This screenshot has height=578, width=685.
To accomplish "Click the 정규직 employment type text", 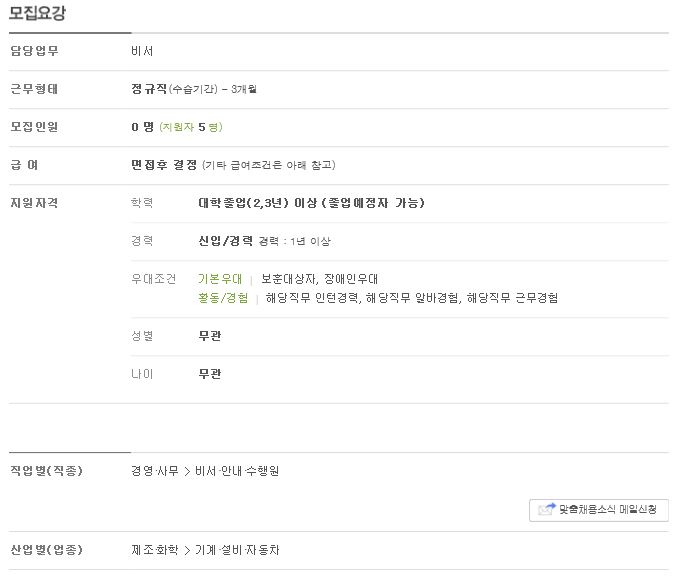I will [x=149, y=89].
